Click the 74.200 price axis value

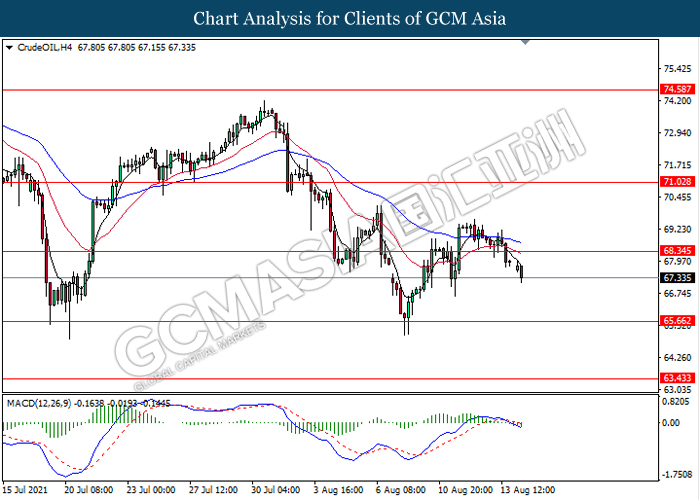[677, 101]
